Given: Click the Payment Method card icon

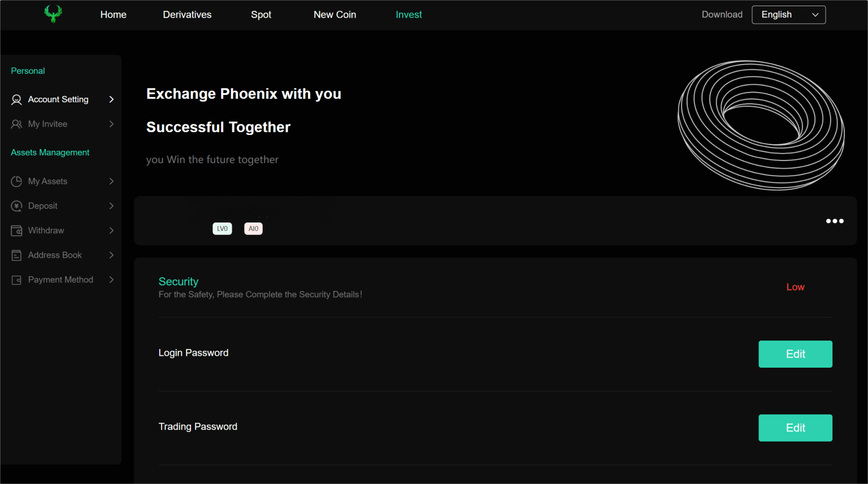Looking at the screenshot, I should click(16, 280).
